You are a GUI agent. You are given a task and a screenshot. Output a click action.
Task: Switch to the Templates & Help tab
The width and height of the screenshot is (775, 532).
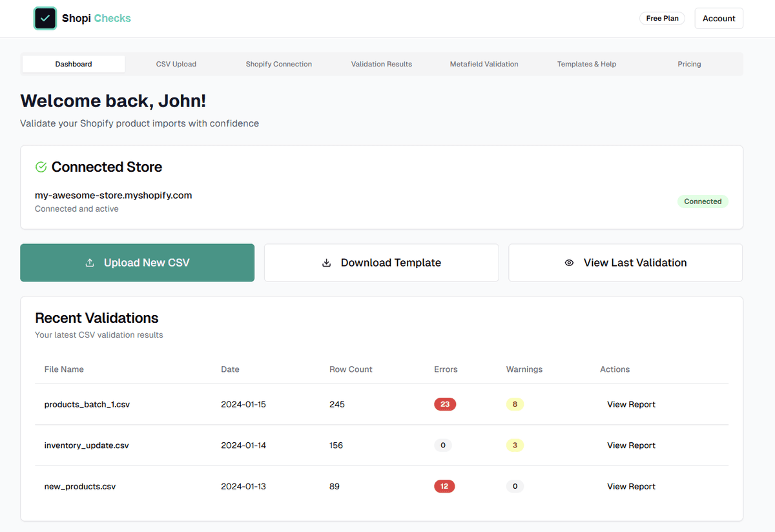click(x=586, y=64)
